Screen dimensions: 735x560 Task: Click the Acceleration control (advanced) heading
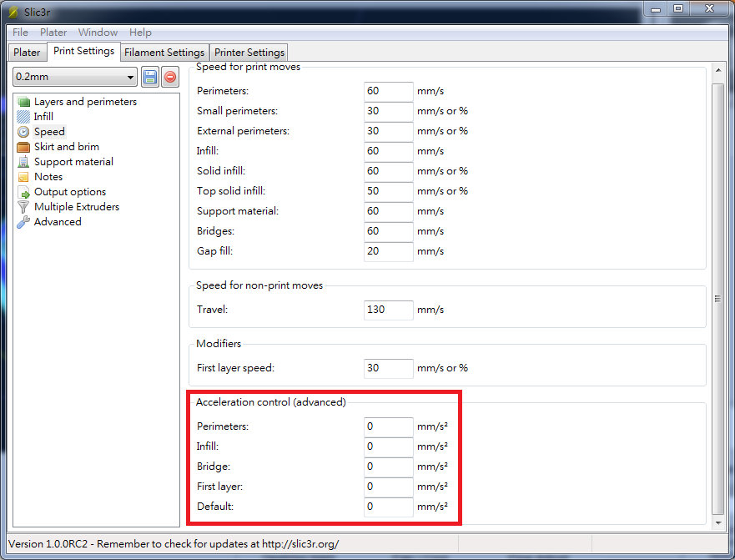(270, 402)
